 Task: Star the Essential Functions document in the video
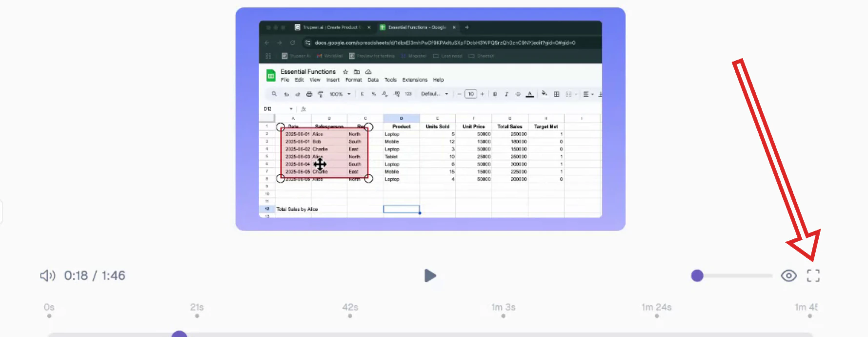tap(345, 72)
